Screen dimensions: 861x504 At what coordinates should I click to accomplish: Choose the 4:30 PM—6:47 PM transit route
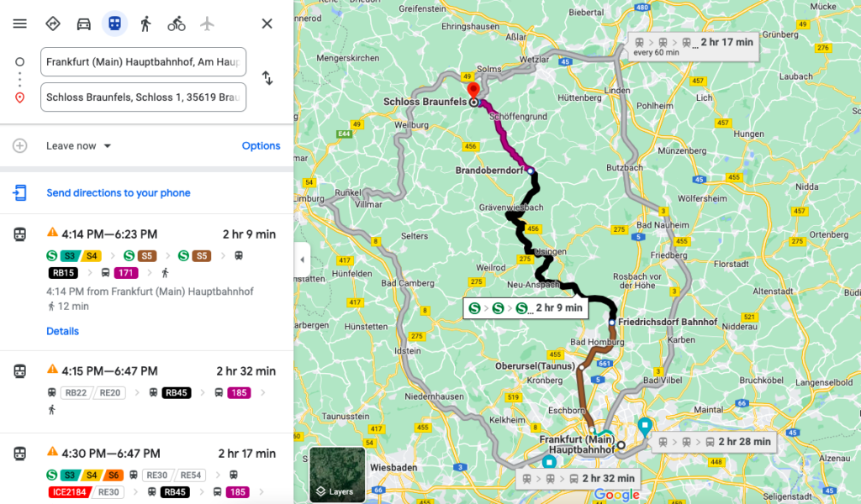pos(146,470)
